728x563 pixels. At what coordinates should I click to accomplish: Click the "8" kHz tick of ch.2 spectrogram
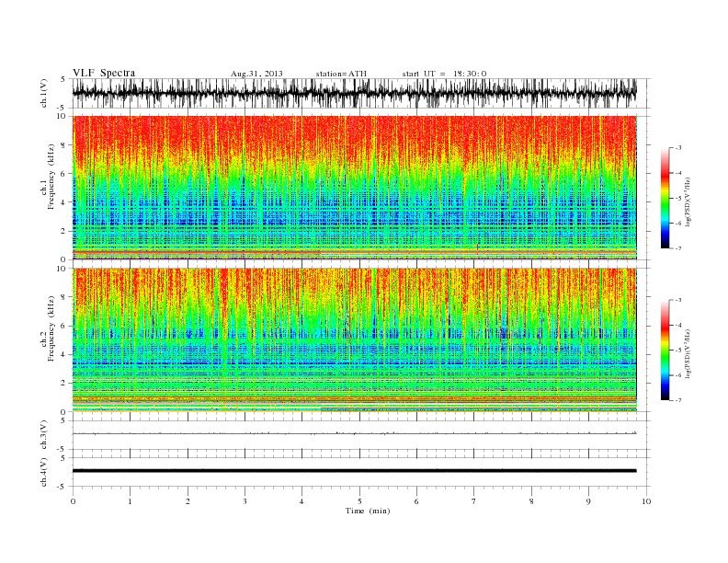pos(64,297)
